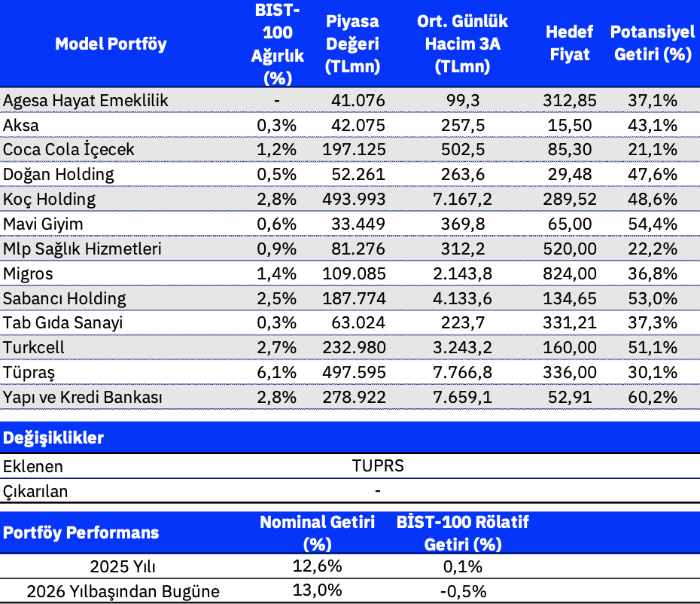
Task: Click the Nominal Getiri column header
Action: [x=317, y=532]
